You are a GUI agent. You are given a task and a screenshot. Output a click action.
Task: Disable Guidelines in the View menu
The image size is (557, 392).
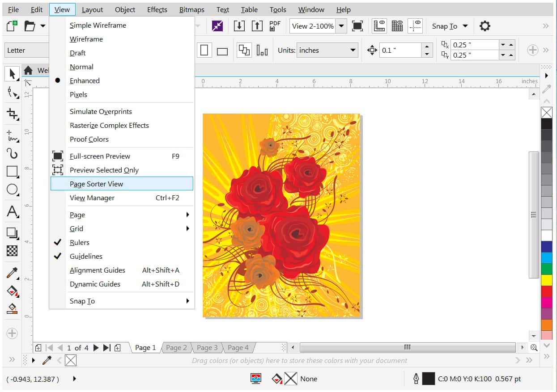86,256
